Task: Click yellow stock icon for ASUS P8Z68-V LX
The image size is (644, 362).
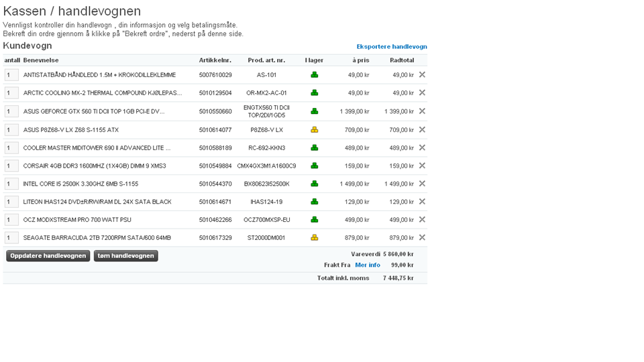Action: coord(314,129)
